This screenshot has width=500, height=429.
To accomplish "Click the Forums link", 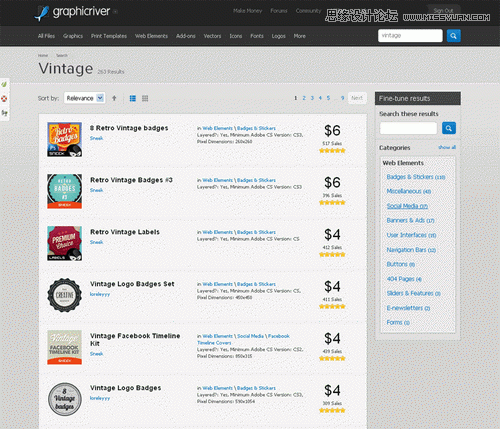I will [279, 11].
